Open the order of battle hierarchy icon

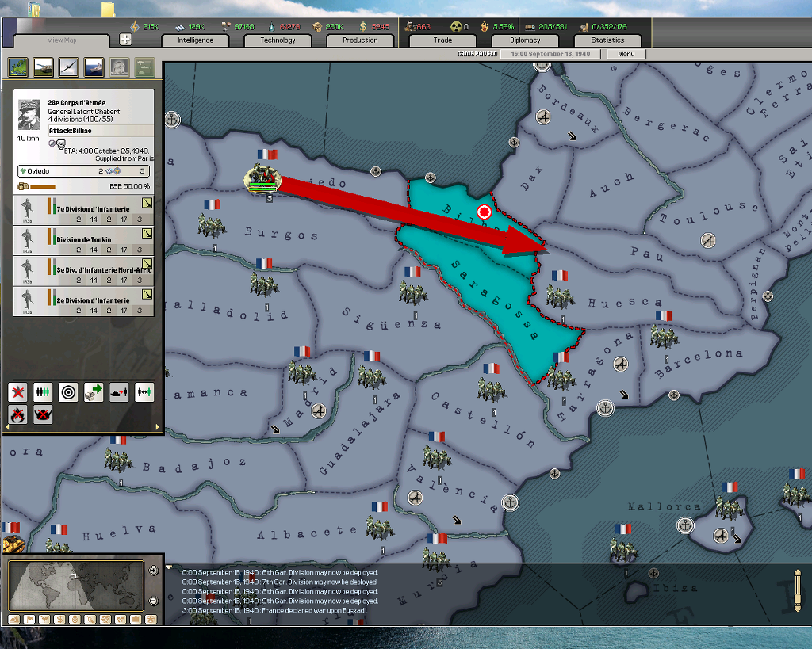[x=144, y=67]
